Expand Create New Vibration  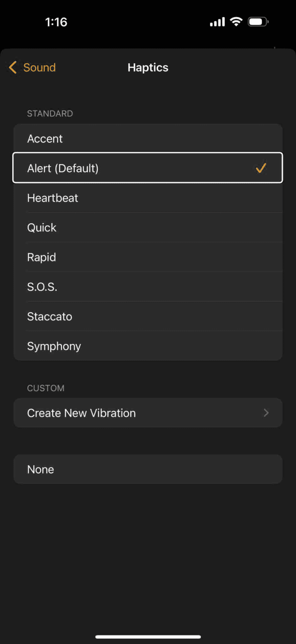pyautogui.click(x=148, y=413)
